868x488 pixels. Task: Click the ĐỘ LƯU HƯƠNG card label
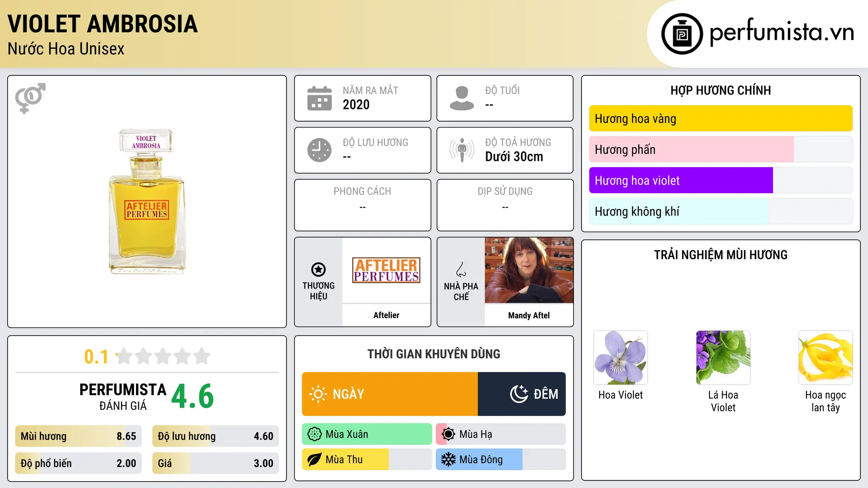coord(376,142)
